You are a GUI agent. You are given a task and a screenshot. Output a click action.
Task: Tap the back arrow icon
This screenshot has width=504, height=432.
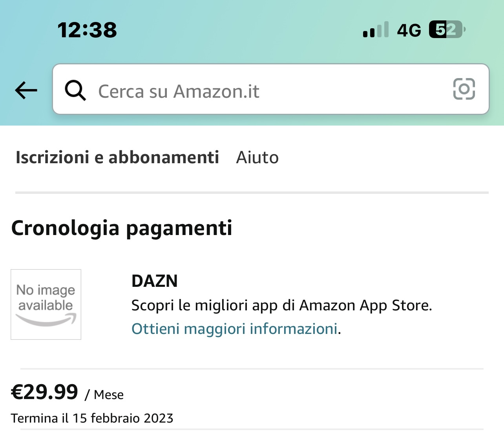26,91
